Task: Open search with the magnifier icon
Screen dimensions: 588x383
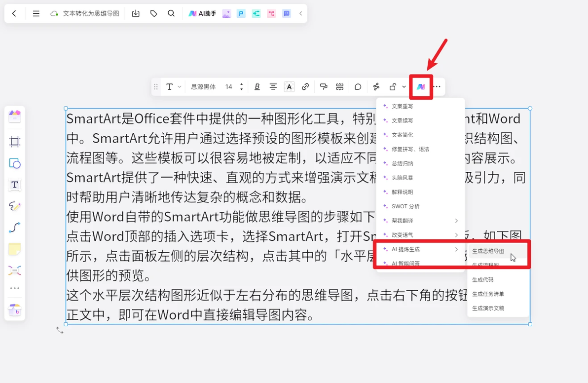Action: pyautogui.click(x=171, y=13)
